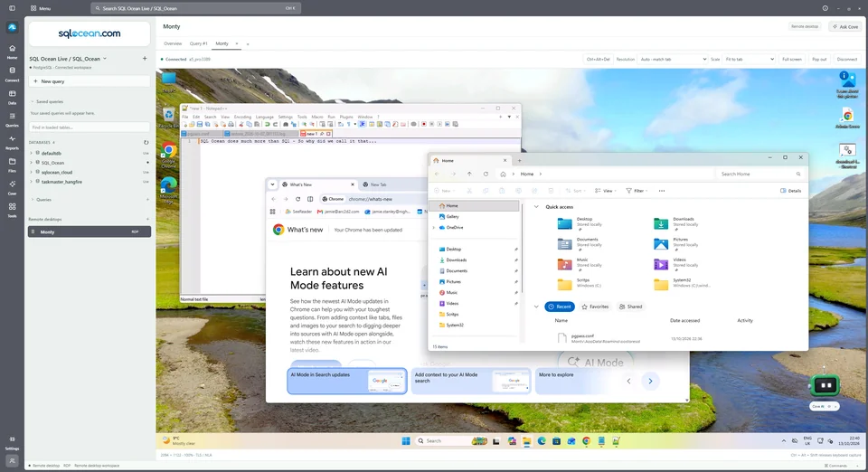868x472 pixels.
Task: Click the New query button
Action: (90, 81)
